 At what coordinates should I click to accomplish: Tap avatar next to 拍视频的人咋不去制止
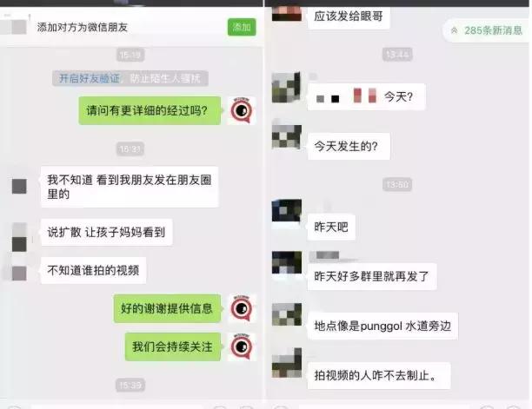287,363
